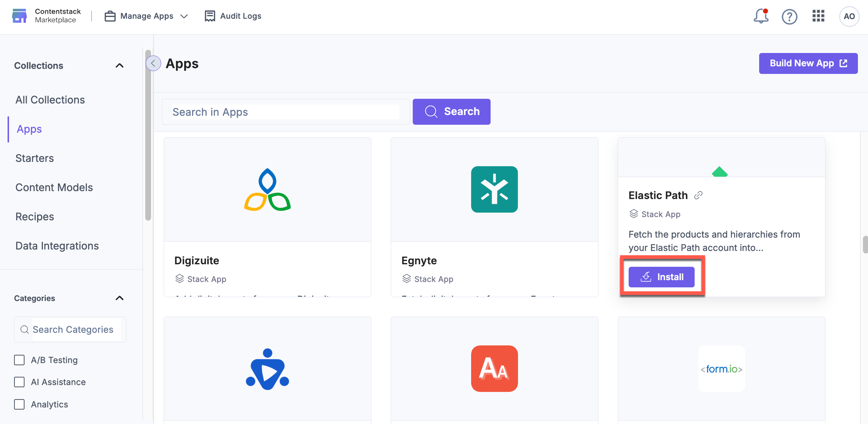The width and height of the screenshot is (868, 424).
Task: Open Data Integrations collection
Action: pos(57,246)
